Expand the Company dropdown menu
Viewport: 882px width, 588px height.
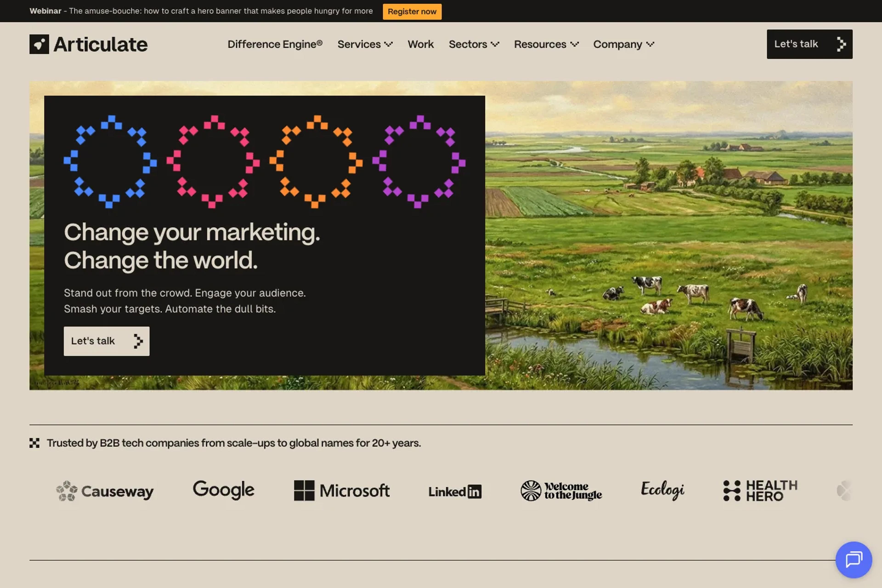(x=624, y=44)
